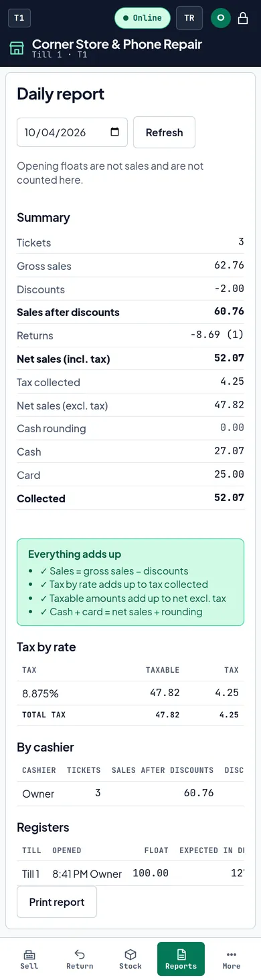
Task: Click the Till 1 register row
Action: tap(130, 873)
